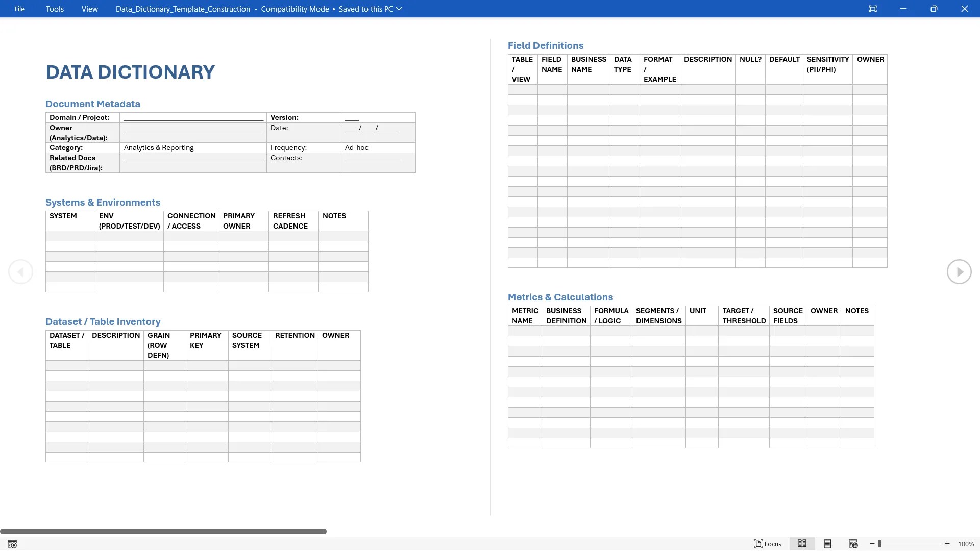Viewport: 980px width, 551px height.
Task: Go to next page arrow
Action: pos(959,272)
